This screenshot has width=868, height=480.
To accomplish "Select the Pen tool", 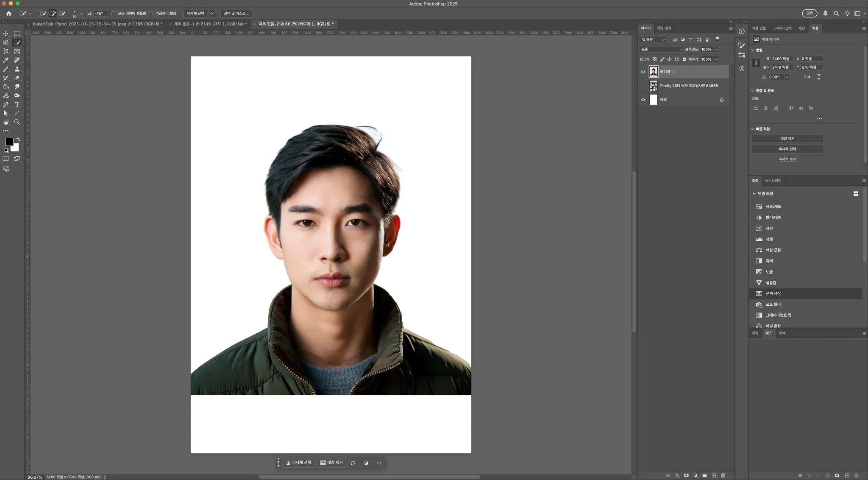I will click(6, 104).
